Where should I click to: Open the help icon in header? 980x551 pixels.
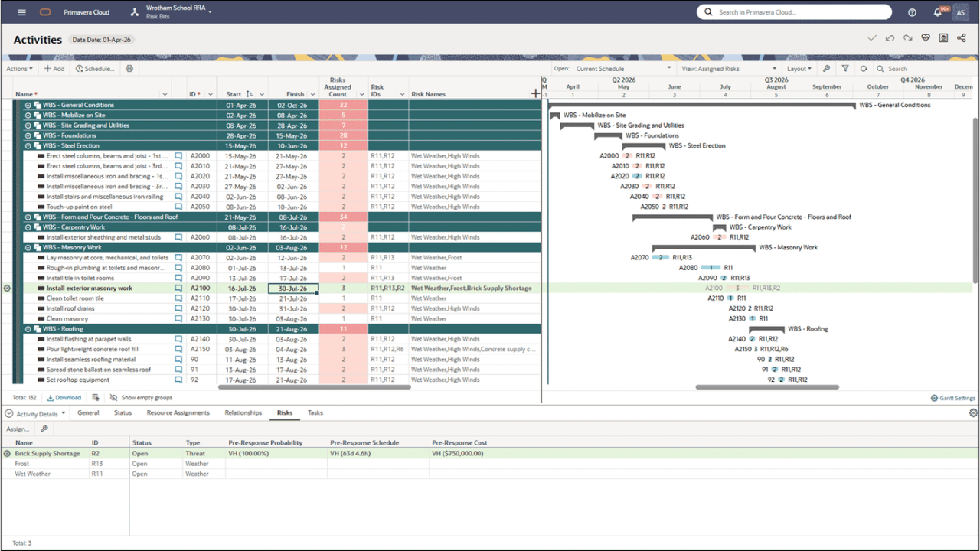(x=912, y=12)
